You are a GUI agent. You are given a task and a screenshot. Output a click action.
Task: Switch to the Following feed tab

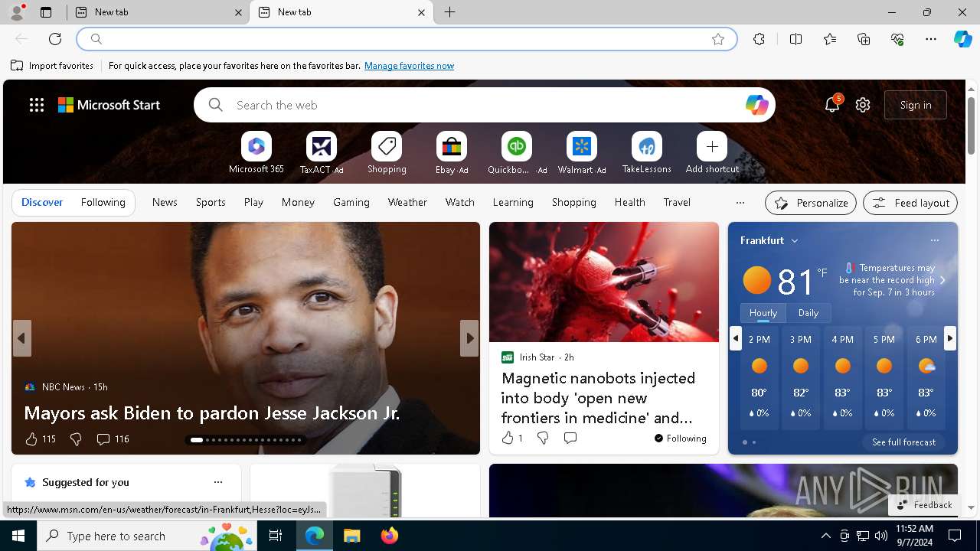click(103, 202)
